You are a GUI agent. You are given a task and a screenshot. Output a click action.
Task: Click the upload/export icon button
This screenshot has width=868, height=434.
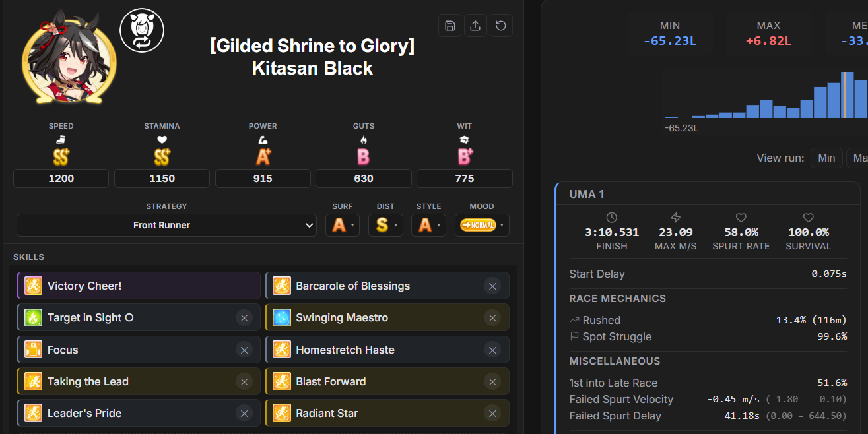(x=475, y=26)
